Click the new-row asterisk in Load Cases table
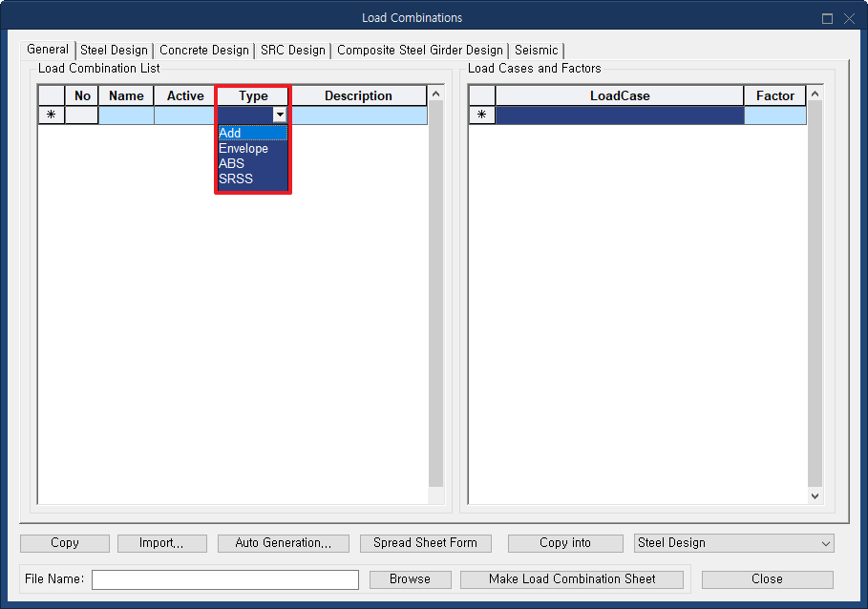The image size is (868, 609). point(481,115)
